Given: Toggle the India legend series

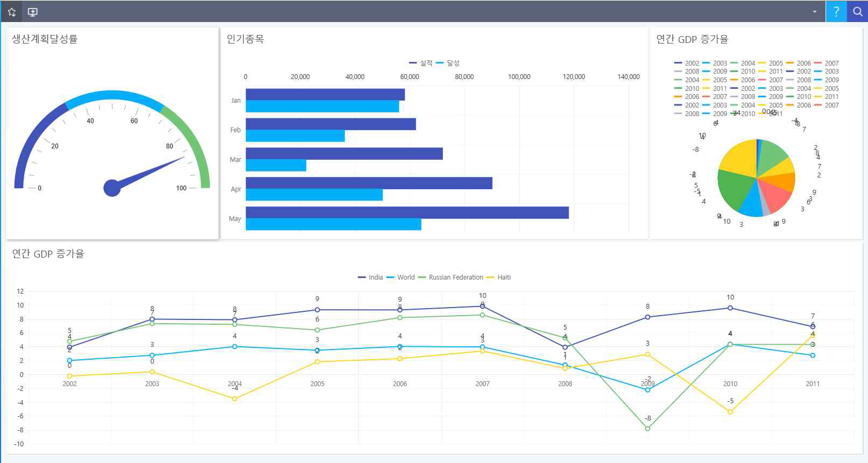Looking at the screenshot, I should pyautogui.click(x=370, y=277).
